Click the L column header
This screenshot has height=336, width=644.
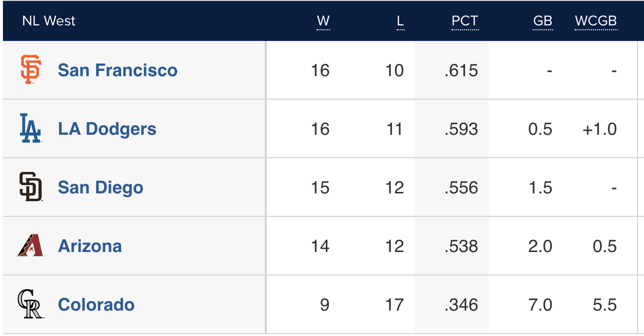(x=400, y=21)
